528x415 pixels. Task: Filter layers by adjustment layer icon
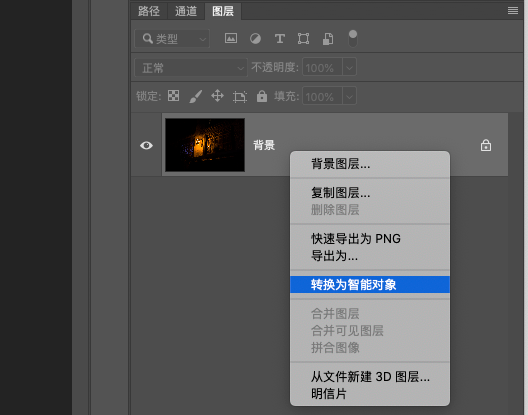pyautogui.click(x=255, y=39)
